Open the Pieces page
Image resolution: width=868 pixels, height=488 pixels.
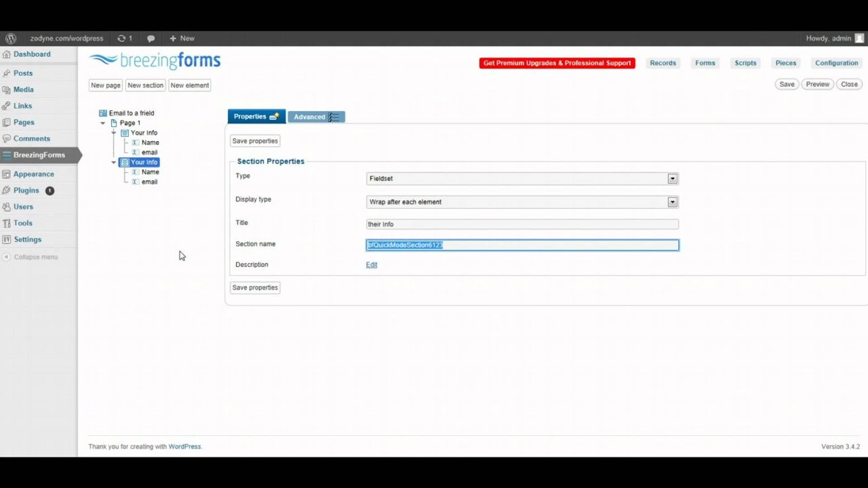[x=786, y=63]
